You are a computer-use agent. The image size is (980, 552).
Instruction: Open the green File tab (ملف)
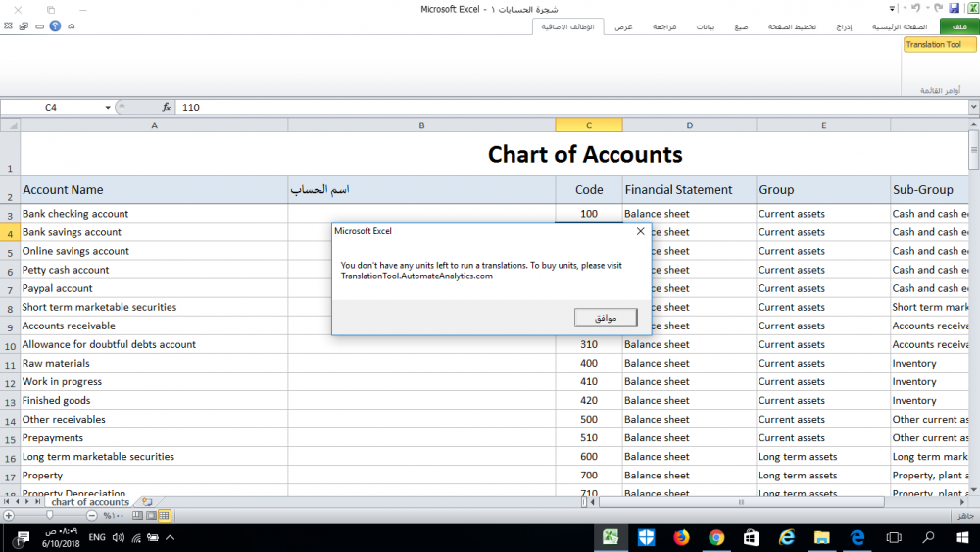point(959,26)
